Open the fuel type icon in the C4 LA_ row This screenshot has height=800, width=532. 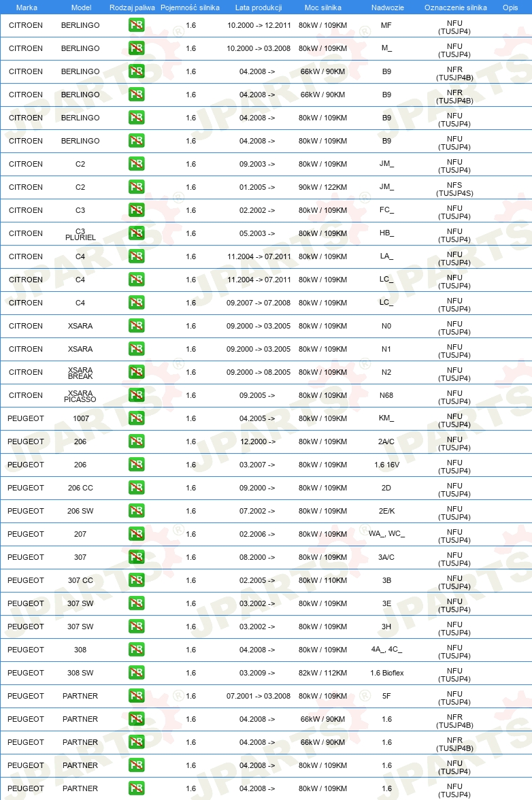pos(136,256)
